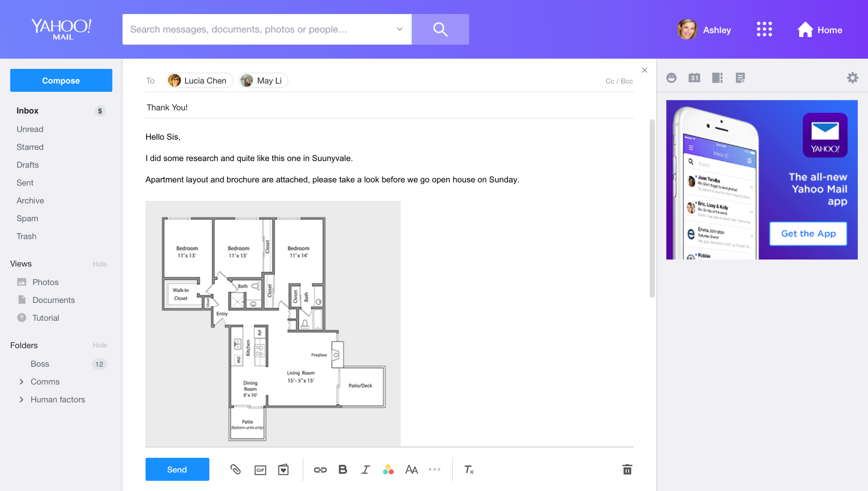Viewport: 868px width, 491px height.
Task: Open the GIF picker
Action: coord(260,470)
